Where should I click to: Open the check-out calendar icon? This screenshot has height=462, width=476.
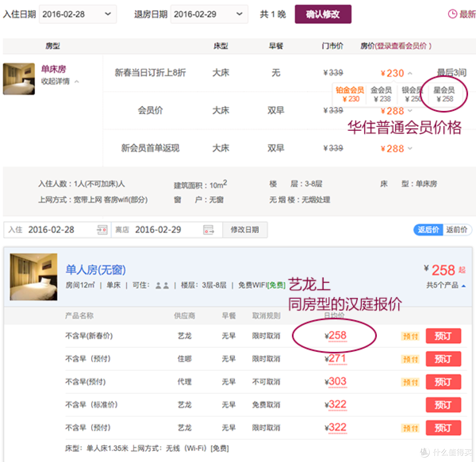[208, 229]
